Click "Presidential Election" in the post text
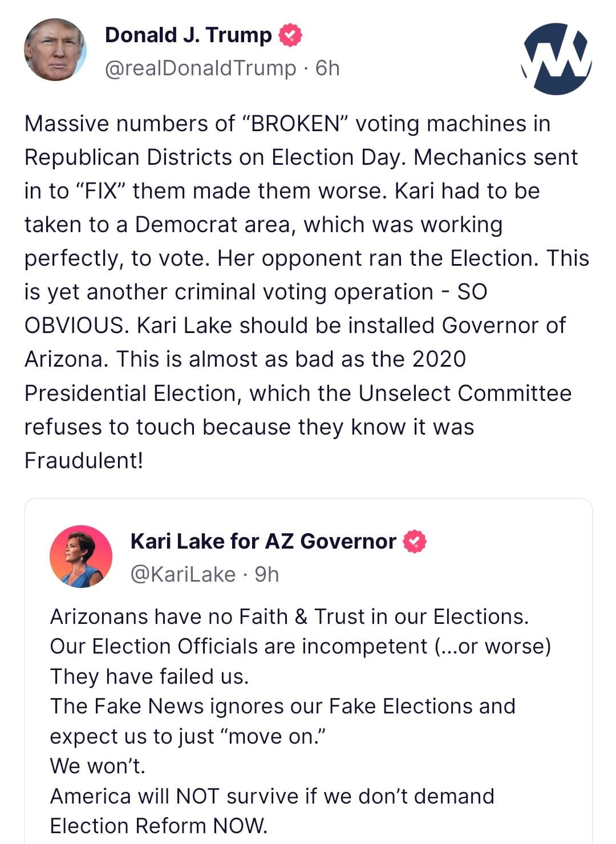The width and height of the screenshot is (616, 844). (130, 393)
